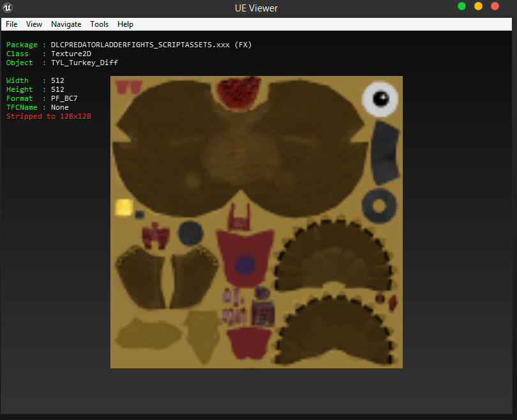This screenshot has width=517, height=420.
Task: Expand the Navigate menu
Action: (x=66, y=24)
